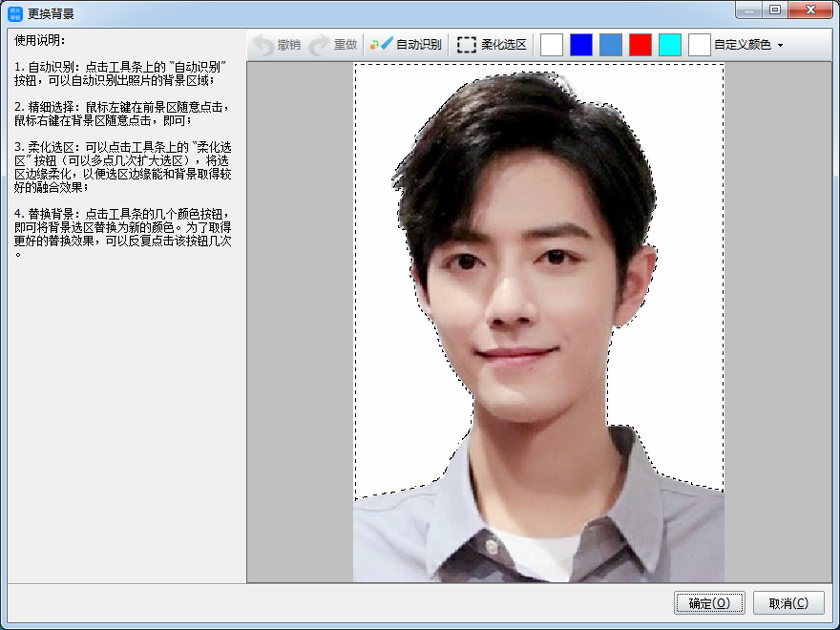Pick the white color swatch

(552, 45)
